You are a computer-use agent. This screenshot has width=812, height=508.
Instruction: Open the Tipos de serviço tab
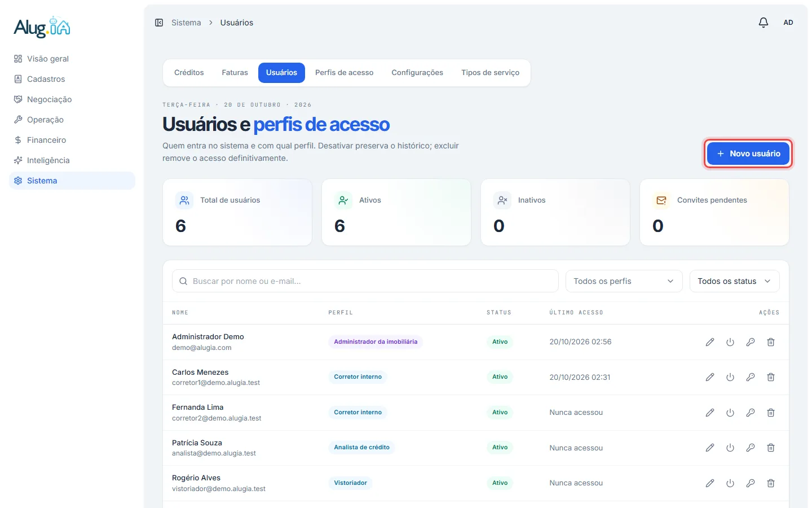pyautogui.click(x=490, y=73)
